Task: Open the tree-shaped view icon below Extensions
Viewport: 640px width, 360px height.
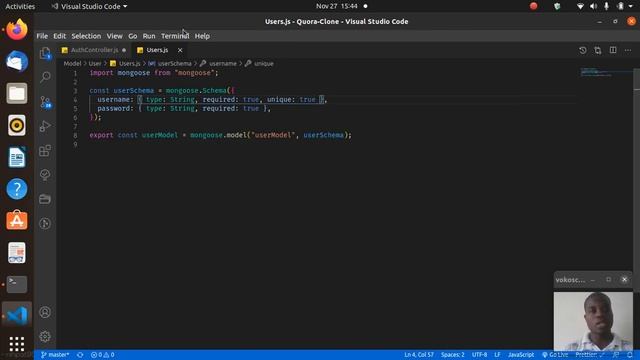Action: 45,175
